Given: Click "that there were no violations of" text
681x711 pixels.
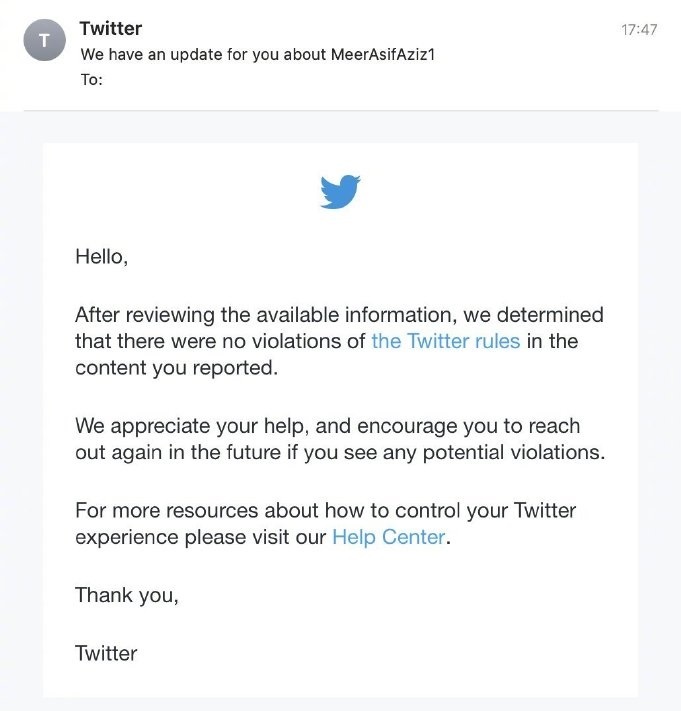Looking at the screenshot, I should (220, 341).
